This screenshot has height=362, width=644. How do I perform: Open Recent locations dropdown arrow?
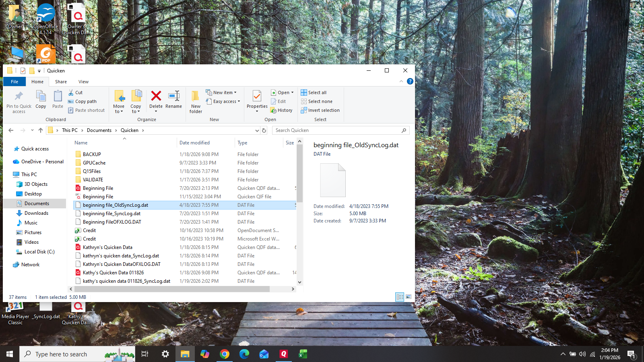click(x=32, y=130)
